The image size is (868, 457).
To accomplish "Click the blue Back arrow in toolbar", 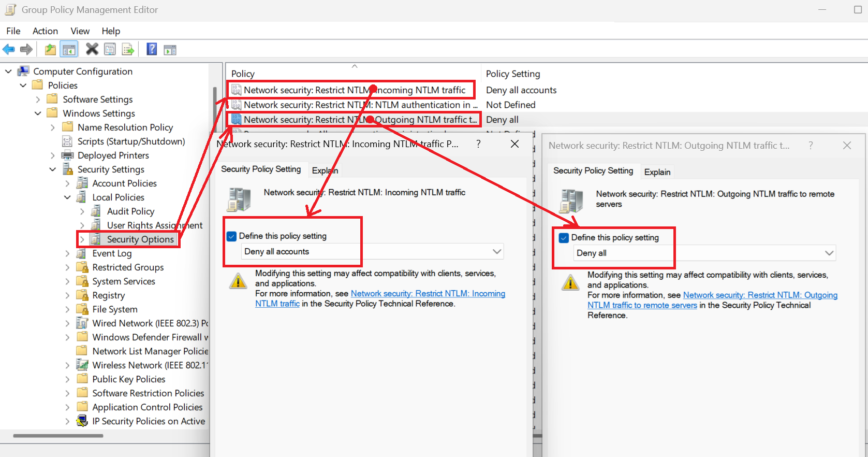I will pyautogui.click(x=9, y=49).
